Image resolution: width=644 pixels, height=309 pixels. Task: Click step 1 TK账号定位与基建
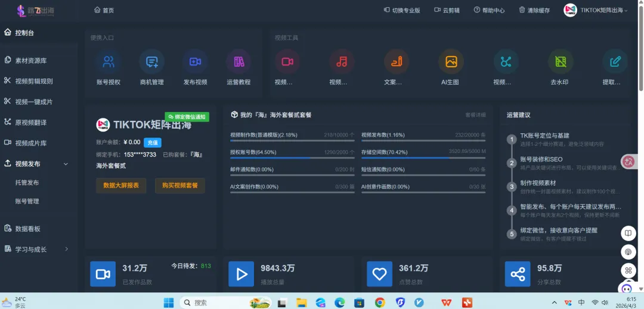pos(544,135)
